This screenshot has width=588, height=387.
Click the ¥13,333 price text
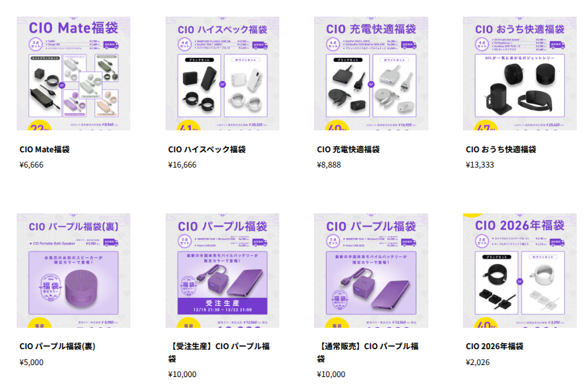click(x=480, y=165)
